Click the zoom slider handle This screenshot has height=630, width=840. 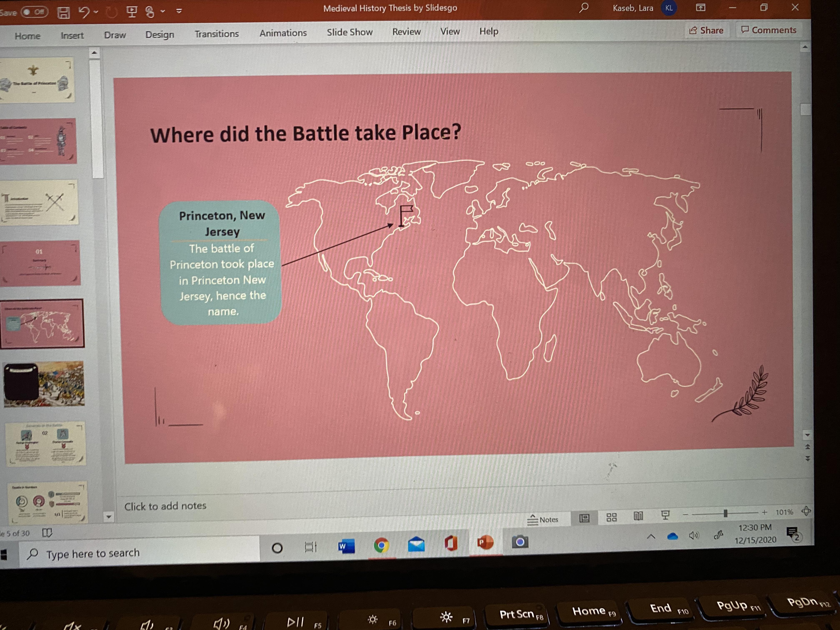point(725,513)
